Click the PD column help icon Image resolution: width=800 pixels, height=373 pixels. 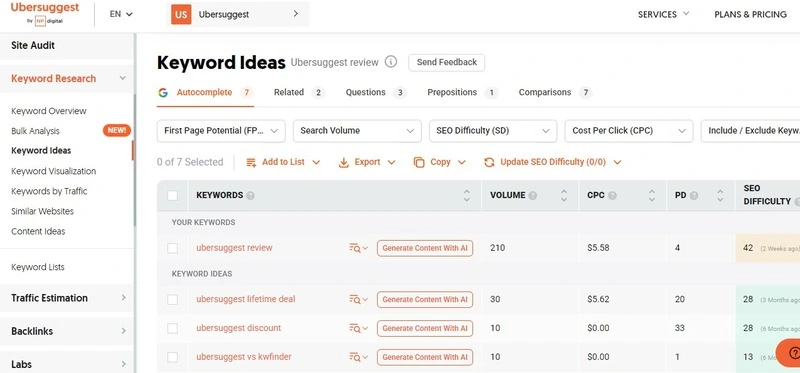click(694, 195)
